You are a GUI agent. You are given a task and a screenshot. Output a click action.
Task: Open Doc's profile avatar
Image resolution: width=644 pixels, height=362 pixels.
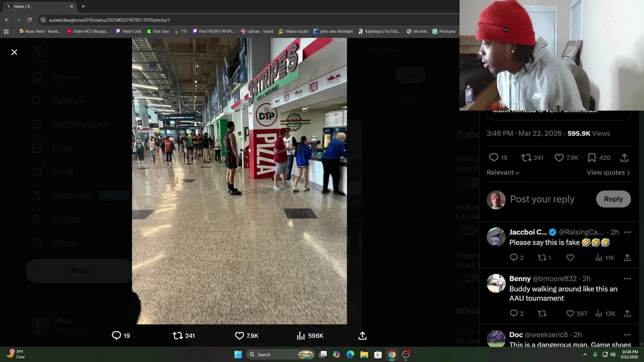(496, 339)
